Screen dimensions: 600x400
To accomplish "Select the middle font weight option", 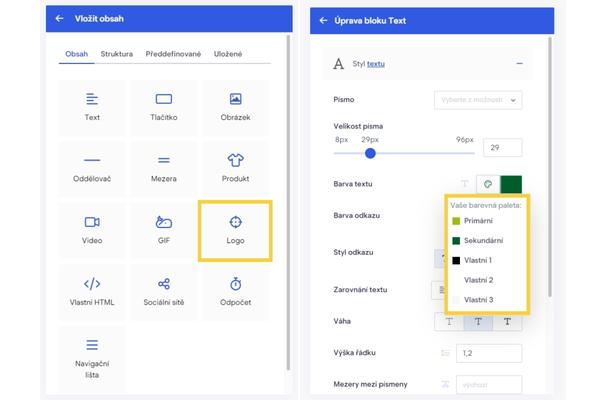I will tap(478, 321).
